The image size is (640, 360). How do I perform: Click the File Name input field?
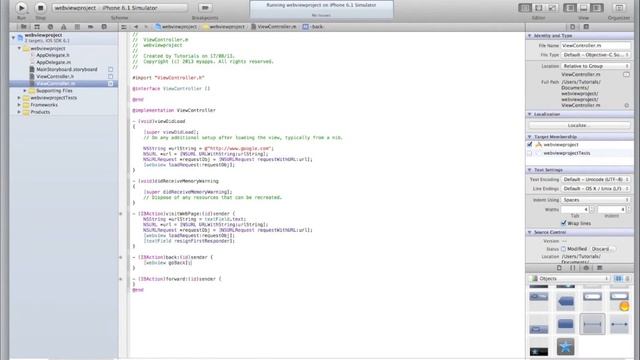coord(596,46)
